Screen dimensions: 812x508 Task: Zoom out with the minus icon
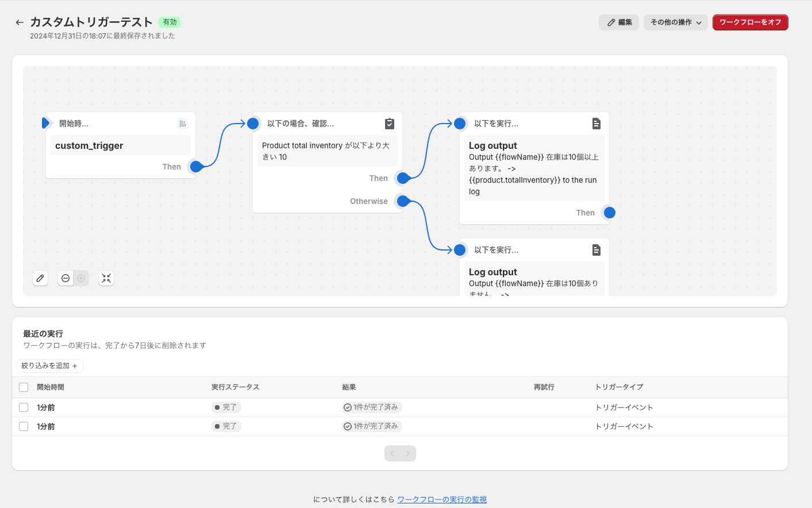pos(66,278)
